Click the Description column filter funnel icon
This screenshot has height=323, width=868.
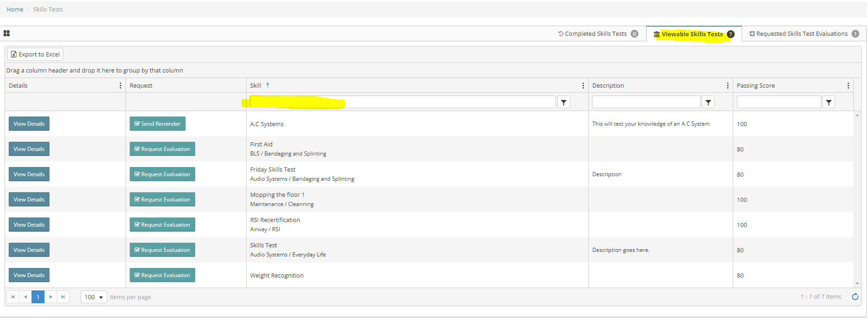point(708,102)
